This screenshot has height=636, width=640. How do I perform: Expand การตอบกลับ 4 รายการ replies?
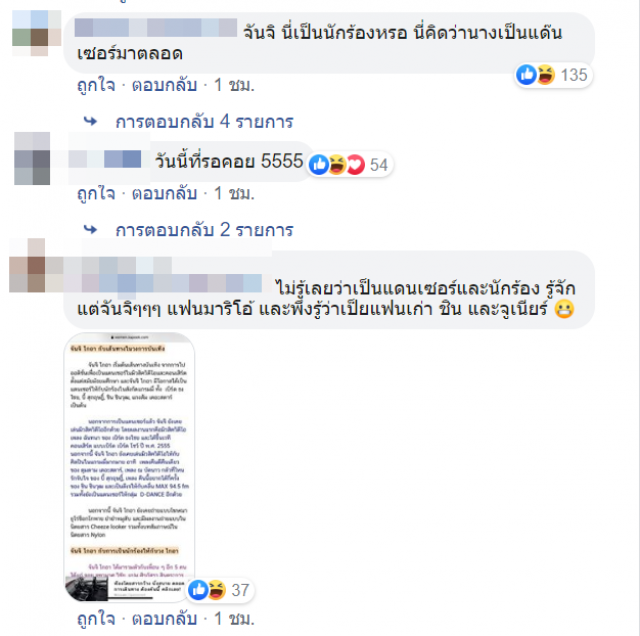coord(204,122)
